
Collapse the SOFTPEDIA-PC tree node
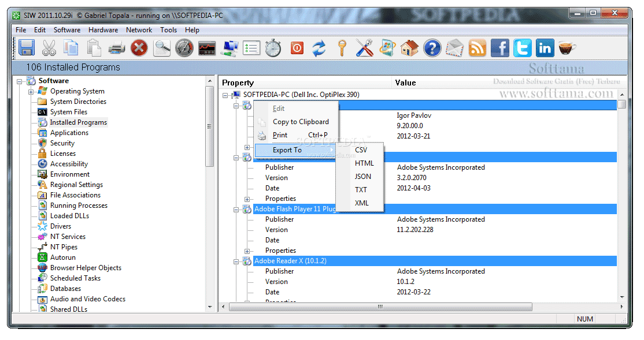pos(225,95)
